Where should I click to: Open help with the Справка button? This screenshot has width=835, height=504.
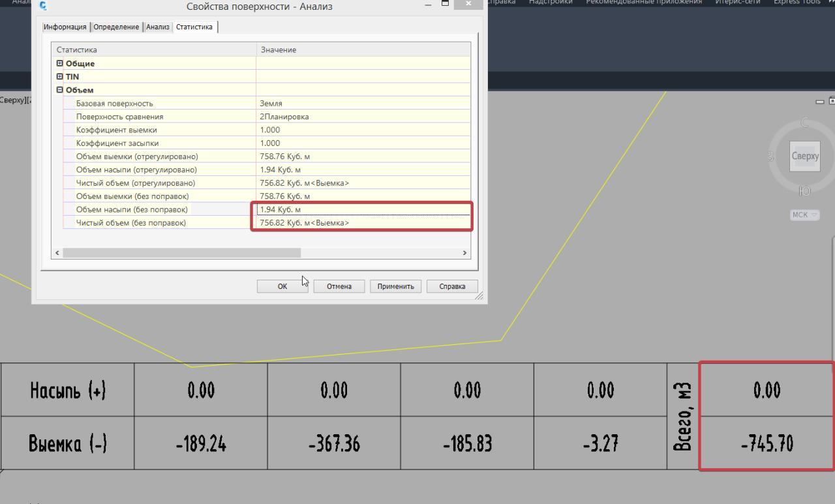tap(452, 286)
